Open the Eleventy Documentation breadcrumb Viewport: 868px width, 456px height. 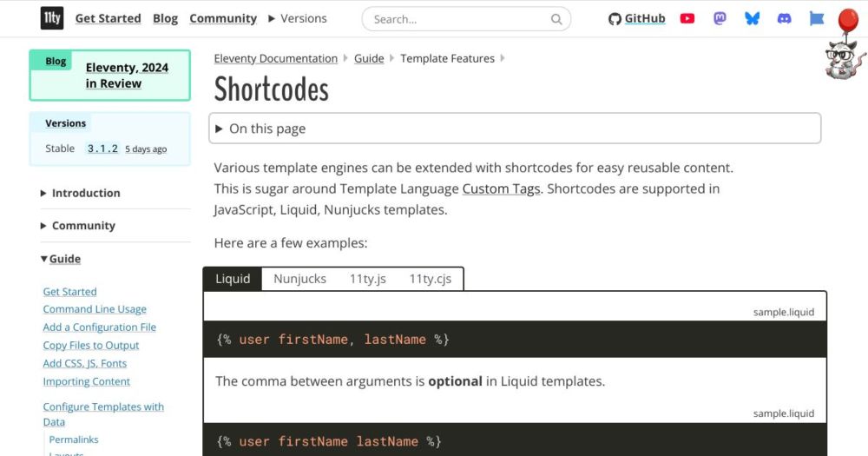(x=276, y=58)
